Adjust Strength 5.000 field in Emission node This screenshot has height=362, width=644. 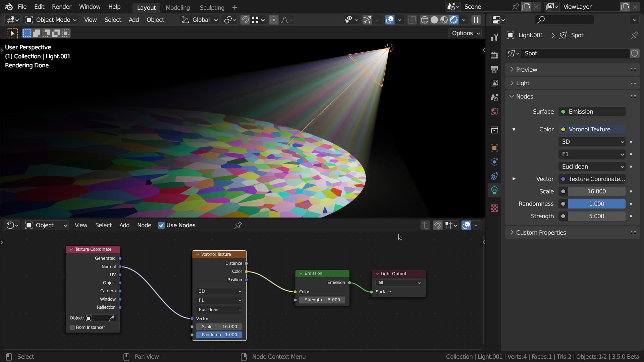click(x=322, y=300)
